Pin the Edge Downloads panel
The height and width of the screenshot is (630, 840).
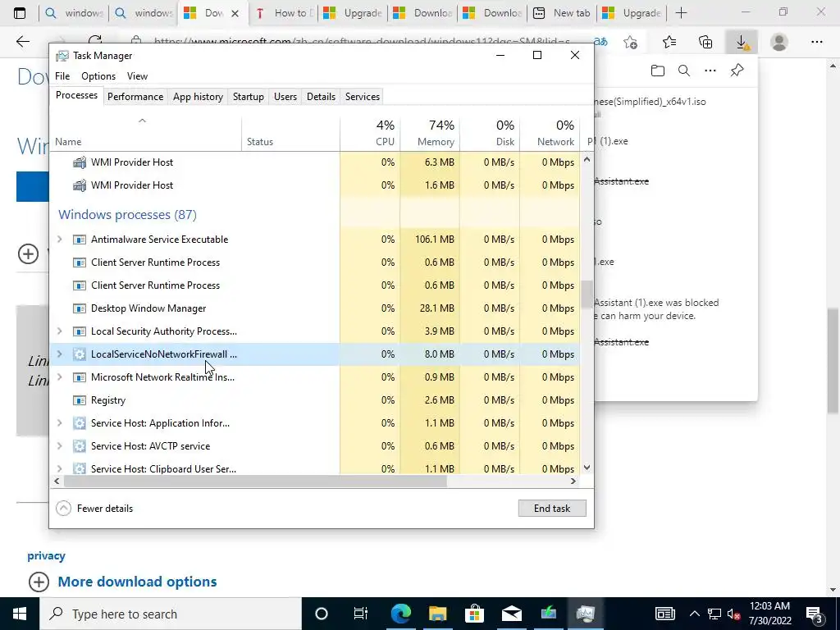tap(737, 71)
